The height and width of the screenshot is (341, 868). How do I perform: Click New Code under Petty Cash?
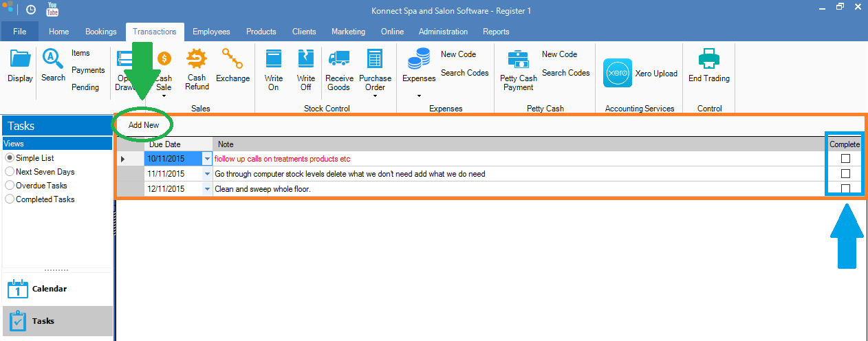559,54
